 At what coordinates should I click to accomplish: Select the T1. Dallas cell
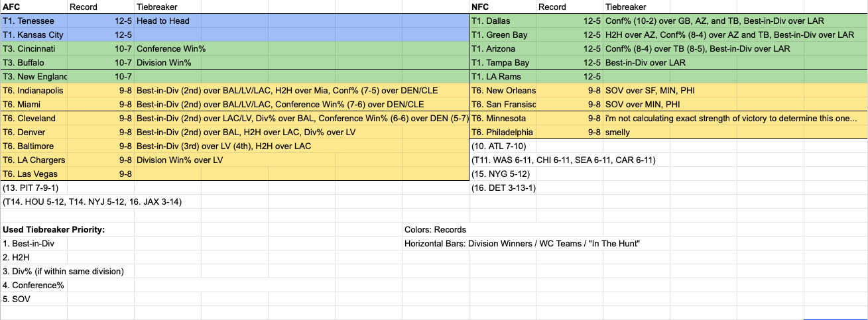click(501, 21)
